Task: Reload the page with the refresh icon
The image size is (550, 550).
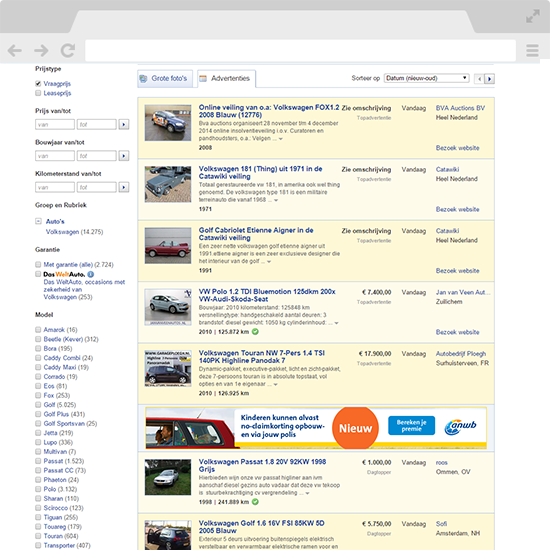Action: click(x=68, y=51)
